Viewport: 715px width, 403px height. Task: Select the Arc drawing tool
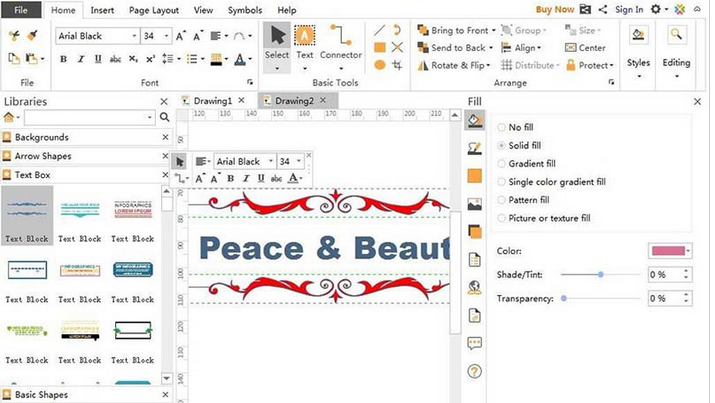coord(397,30)
